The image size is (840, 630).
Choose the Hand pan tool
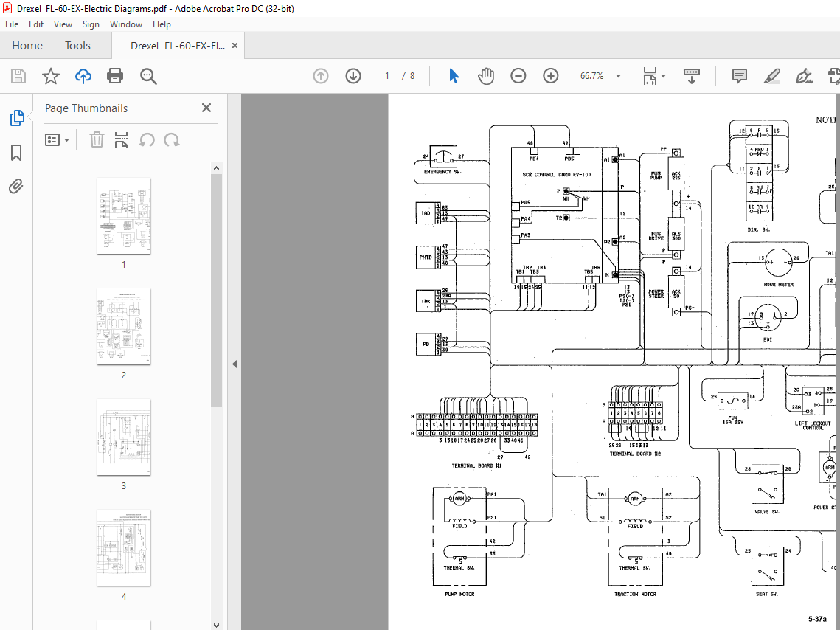[x=486, y=76]
